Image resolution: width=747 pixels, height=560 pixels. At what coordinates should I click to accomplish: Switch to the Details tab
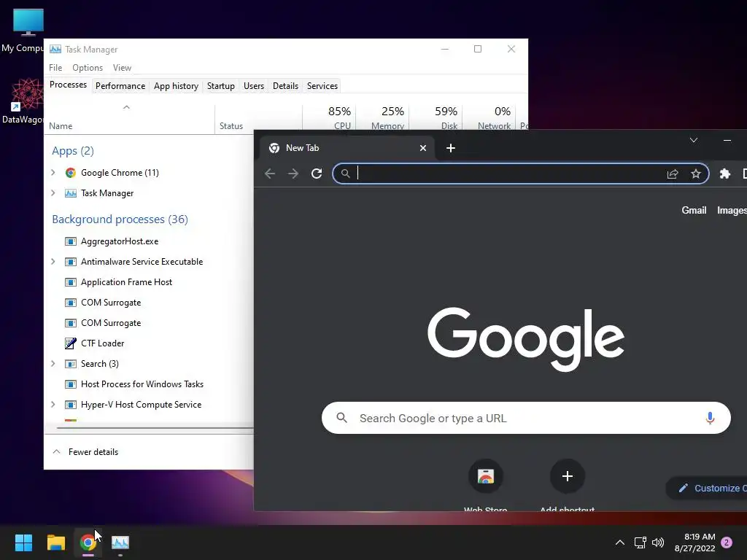click(285, 86)
